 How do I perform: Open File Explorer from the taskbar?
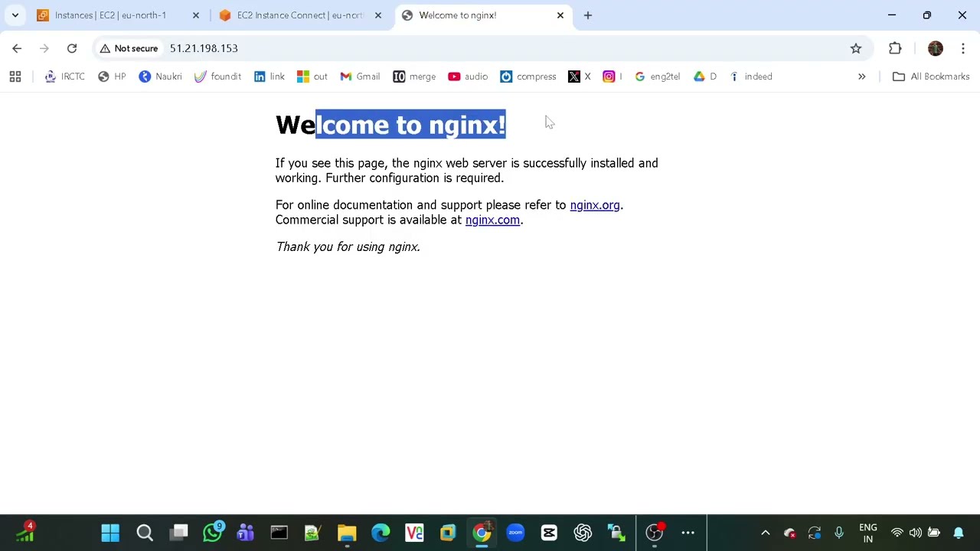(x=347, y=533)
